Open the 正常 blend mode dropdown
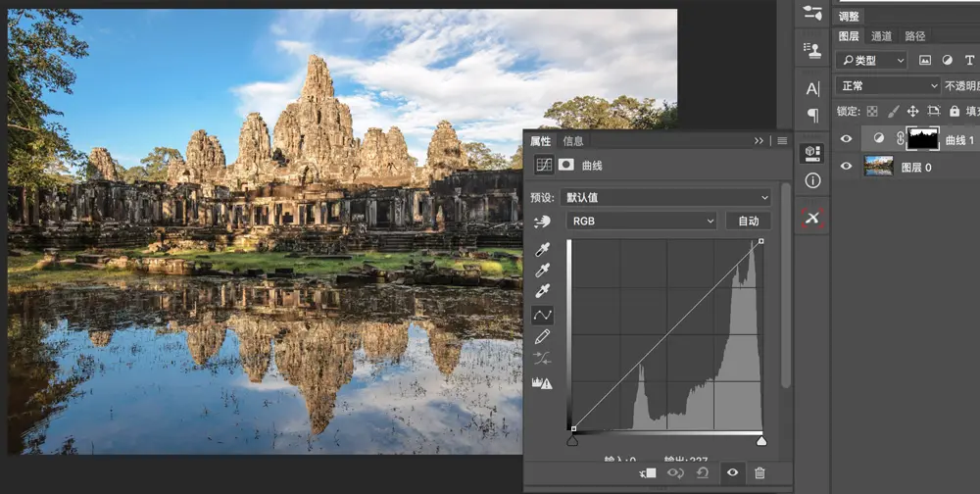This screenshot has width=980, height=494. click(x=887, y=86)
